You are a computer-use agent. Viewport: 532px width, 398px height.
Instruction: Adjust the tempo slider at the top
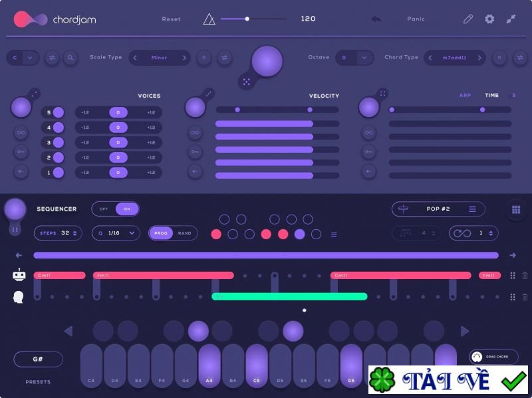[246, 19]
